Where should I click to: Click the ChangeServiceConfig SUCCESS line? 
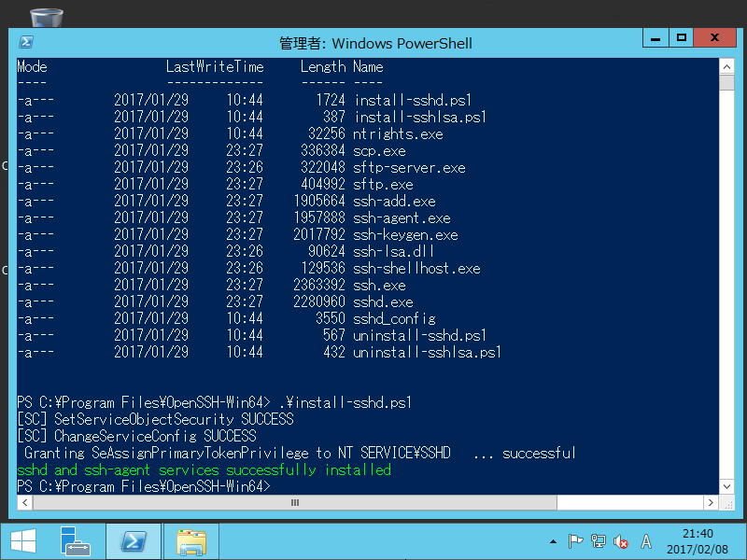tap(136, 436)
